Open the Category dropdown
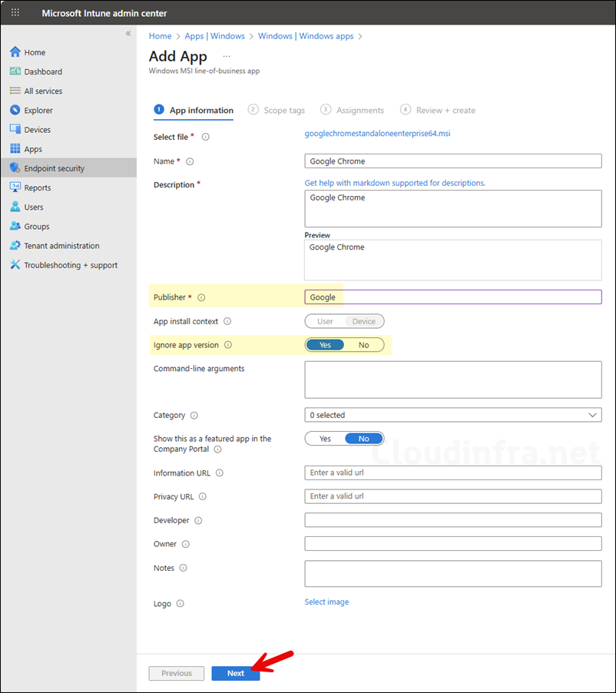Screen dimensions: 616x693 point(453,415)
